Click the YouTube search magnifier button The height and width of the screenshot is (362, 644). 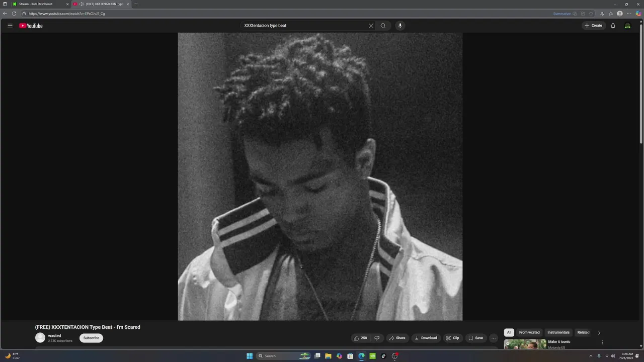(383, 26)
